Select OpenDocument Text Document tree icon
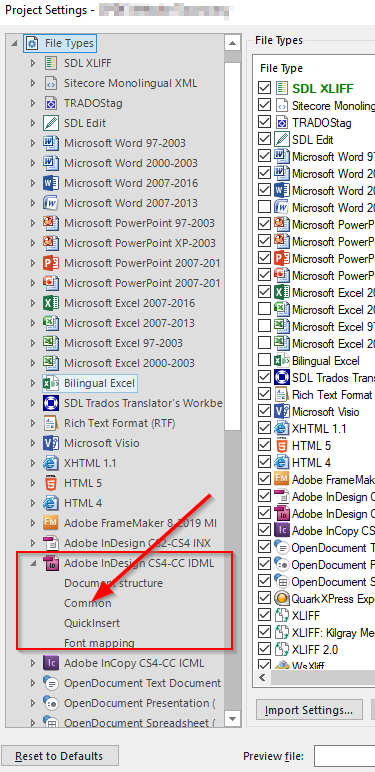This screenshot has height=772, width=375. (x=50, y=683)
